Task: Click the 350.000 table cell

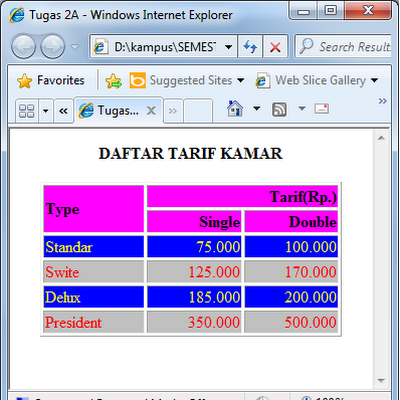Action: (x=194, y=322)
